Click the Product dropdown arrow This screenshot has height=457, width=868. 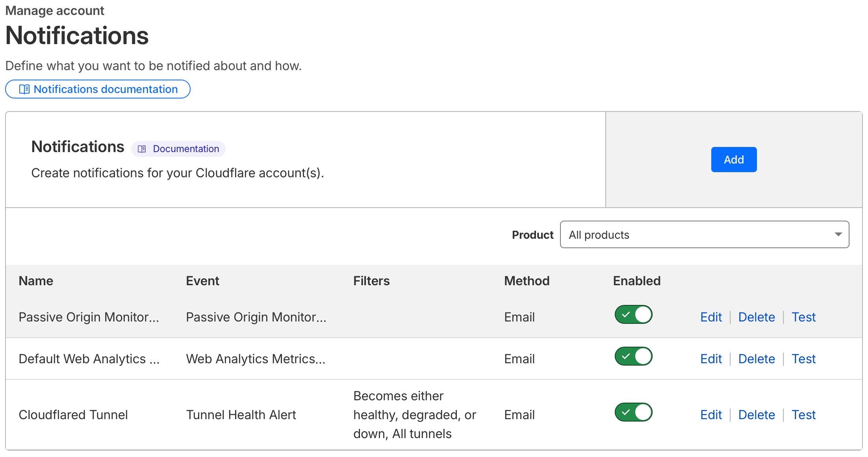838,234
